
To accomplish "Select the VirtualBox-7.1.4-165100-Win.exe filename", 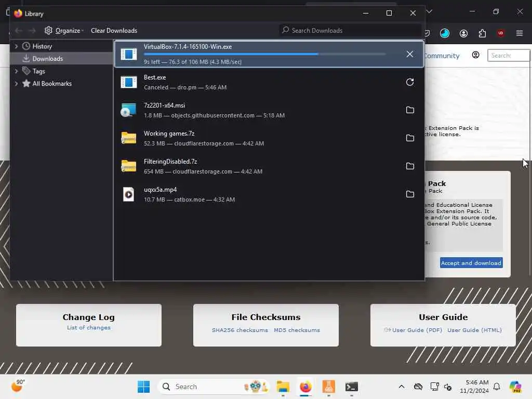I will [188, 47].
